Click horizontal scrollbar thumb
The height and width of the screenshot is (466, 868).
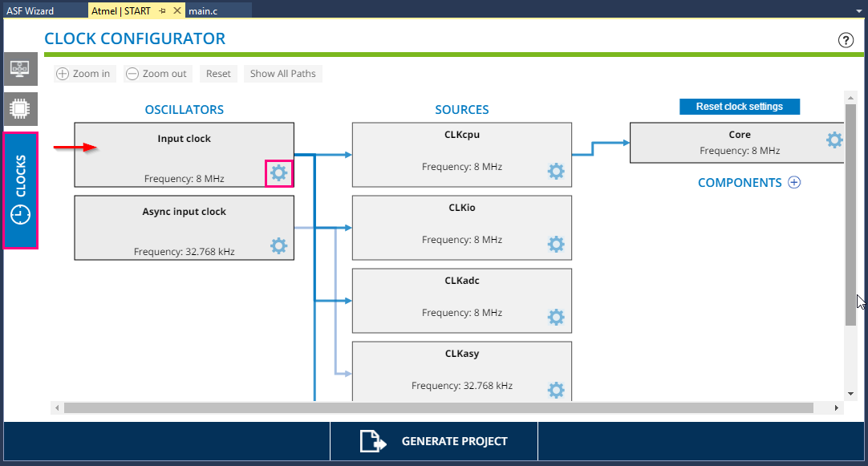click(x=439, y=408)
